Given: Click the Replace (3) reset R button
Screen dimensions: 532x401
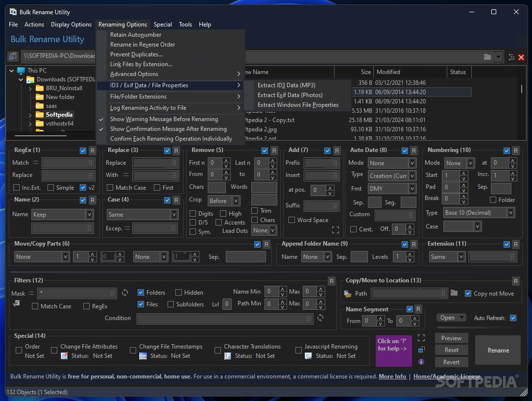Looking at the screenshot, I should pyautogui.click(x=176, y=151).
